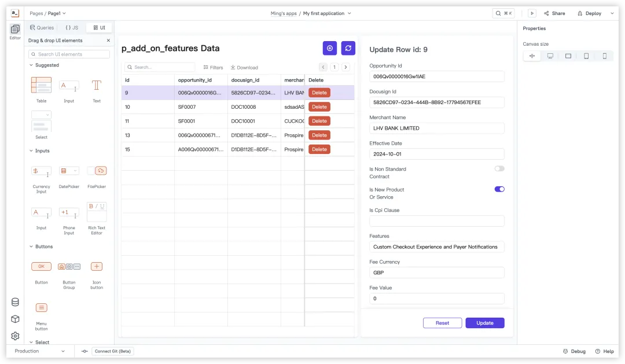The height and width of the screenshot is (364, 625).
Task: Switch to the Queries tab
Action: coord(42,28)
